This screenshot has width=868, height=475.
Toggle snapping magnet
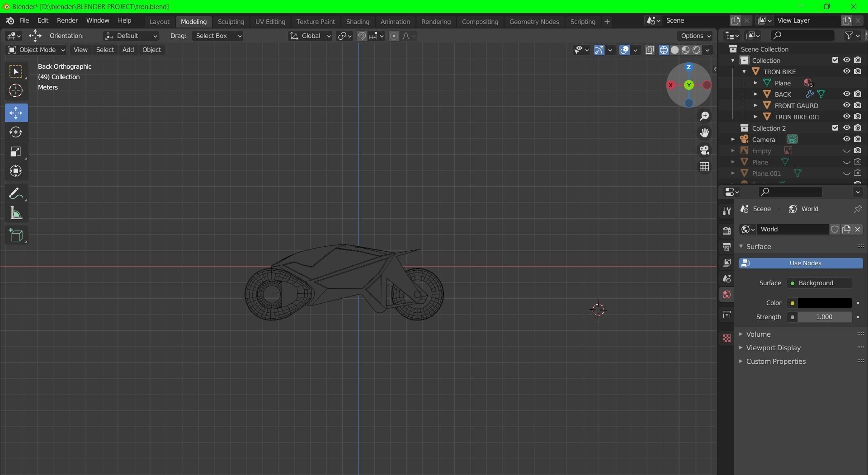point(362,36)
